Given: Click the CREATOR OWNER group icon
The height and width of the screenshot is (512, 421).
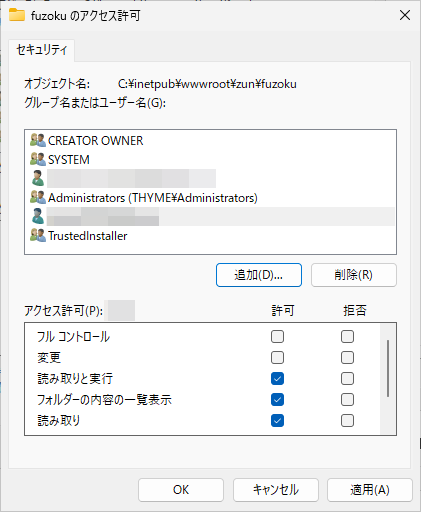Looking at the screenshot, I should (x=38, y=140).
